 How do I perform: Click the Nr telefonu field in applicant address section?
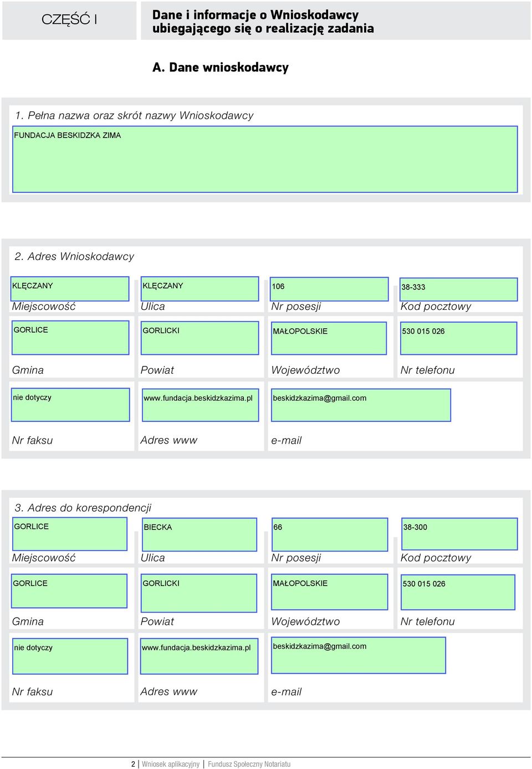coord(458,338)
